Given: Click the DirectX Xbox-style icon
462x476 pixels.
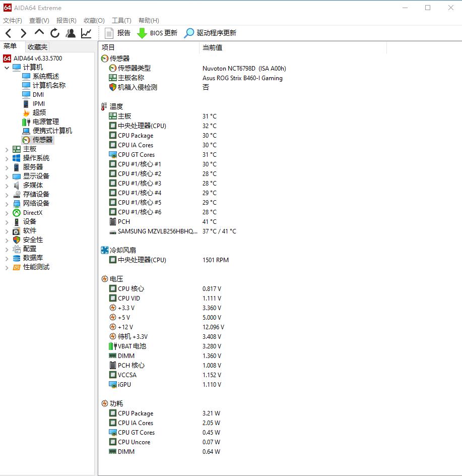Looking at the screenshot, I should coord(17,213).
